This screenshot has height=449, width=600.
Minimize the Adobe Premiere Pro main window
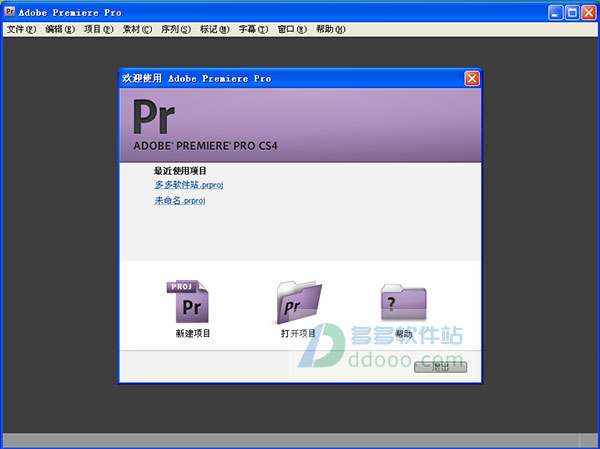point(555,13)
